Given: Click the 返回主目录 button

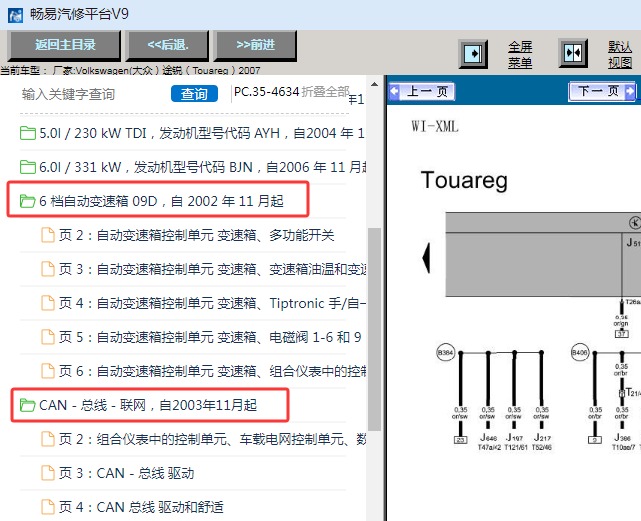Looking at the screenshot, I should tap(64, 45).
